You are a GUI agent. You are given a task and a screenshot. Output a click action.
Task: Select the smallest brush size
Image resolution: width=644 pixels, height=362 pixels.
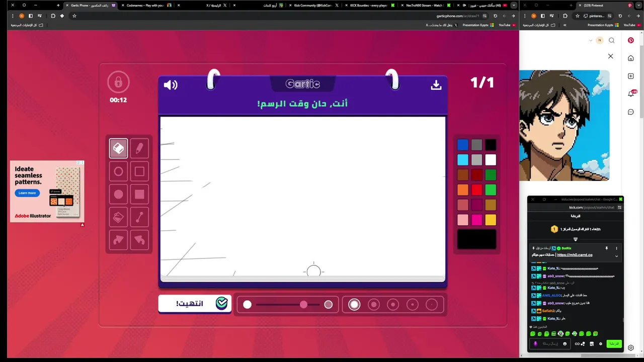point(432,305)
